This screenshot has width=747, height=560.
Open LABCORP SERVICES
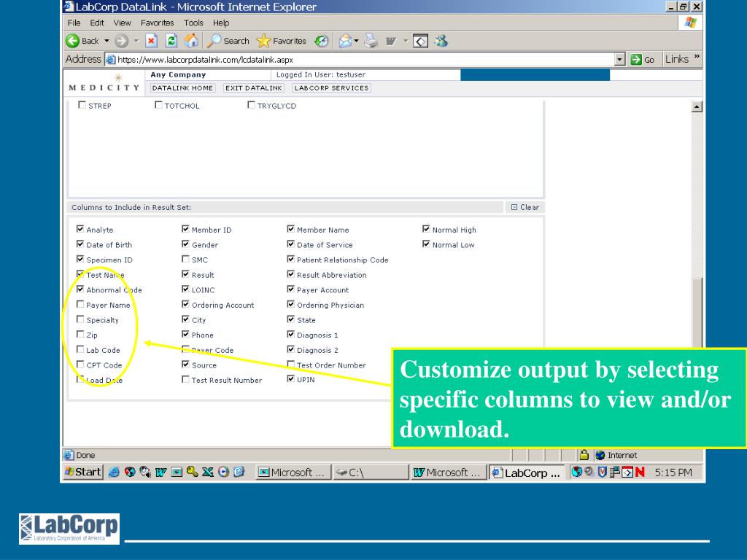pos(332,88)
